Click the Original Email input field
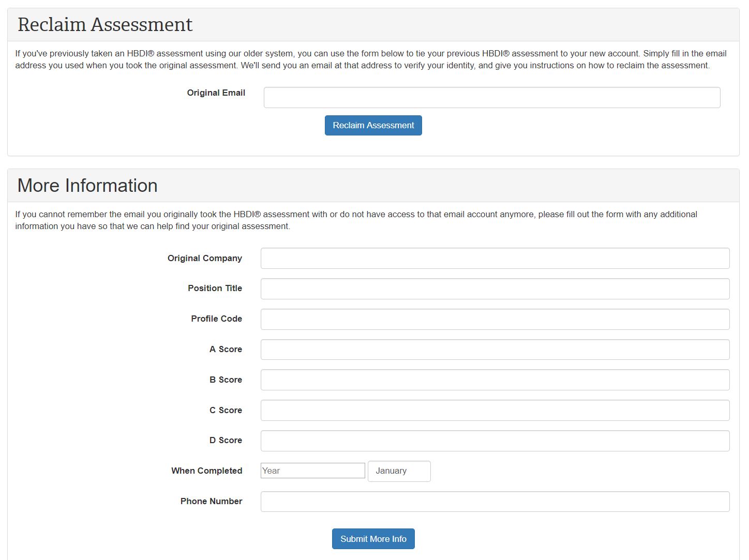This screenshot has height=560, width=749. coord(491,98)
